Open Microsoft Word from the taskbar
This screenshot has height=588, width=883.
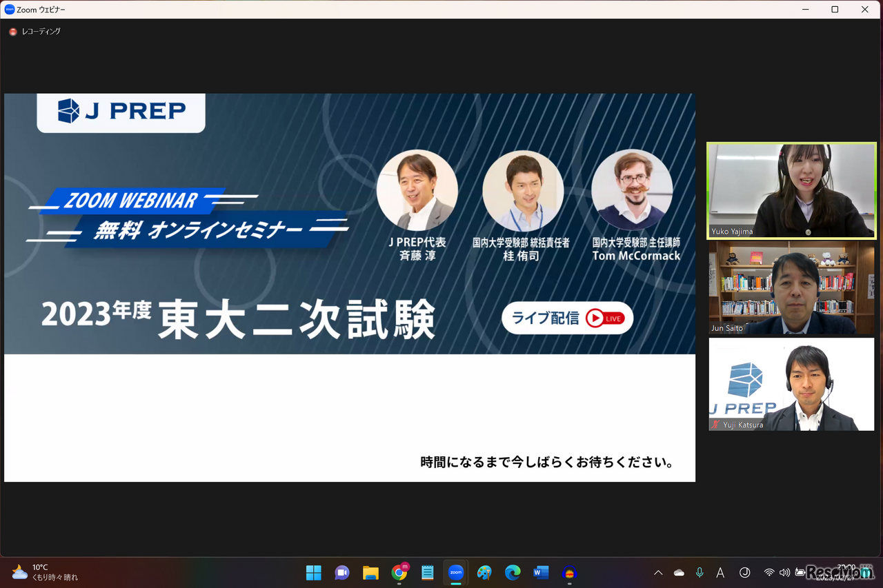[x=541, y=573]
